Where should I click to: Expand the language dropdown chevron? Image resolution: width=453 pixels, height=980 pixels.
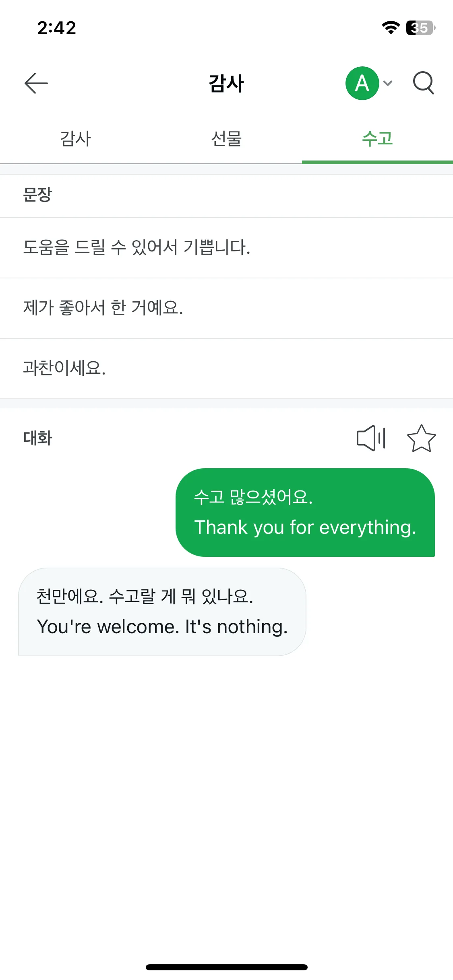pyautogui.click(x=388, y=83)
